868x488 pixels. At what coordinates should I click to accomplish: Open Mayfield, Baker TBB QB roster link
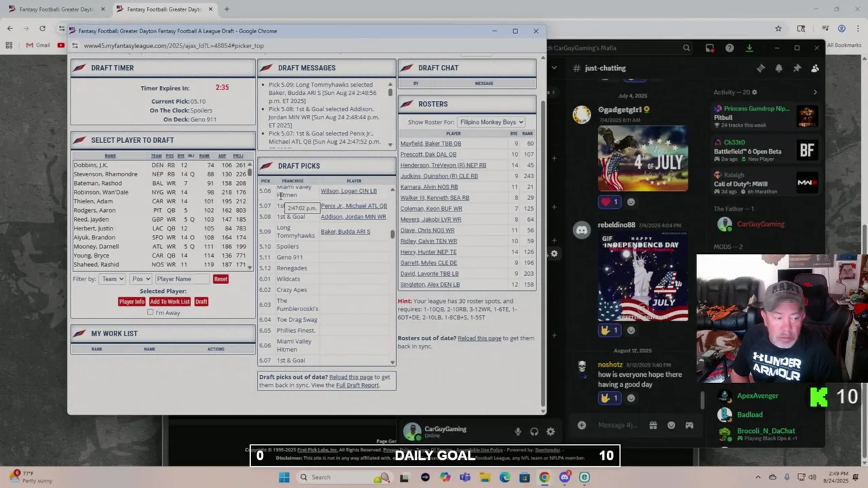pos(431,144)
